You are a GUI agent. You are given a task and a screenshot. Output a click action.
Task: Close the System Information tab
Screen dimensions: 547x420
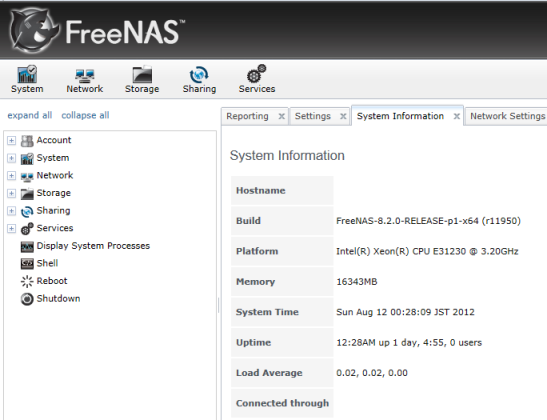[456, 117]
